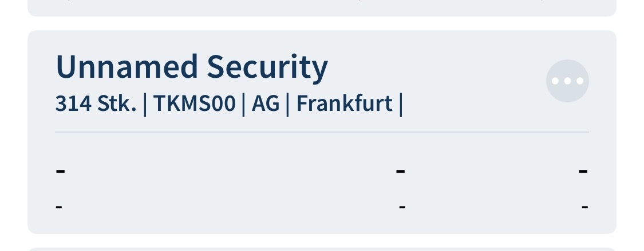Image resolution: width=644 pixels, height=251 pixels.
Task: Tap the small lower-middle dash value
Action: coord(402,206)
